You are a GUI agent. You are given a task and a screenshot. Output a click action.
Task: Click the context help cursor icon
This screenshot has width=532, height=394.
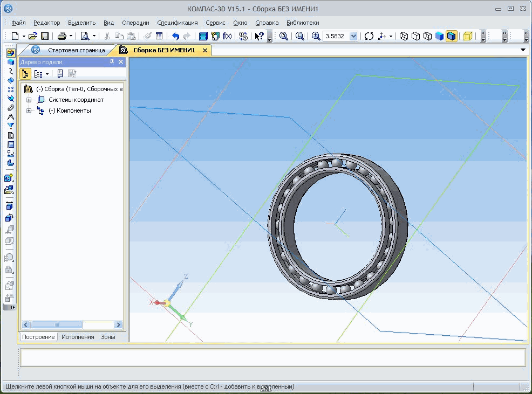coord(259,36)
